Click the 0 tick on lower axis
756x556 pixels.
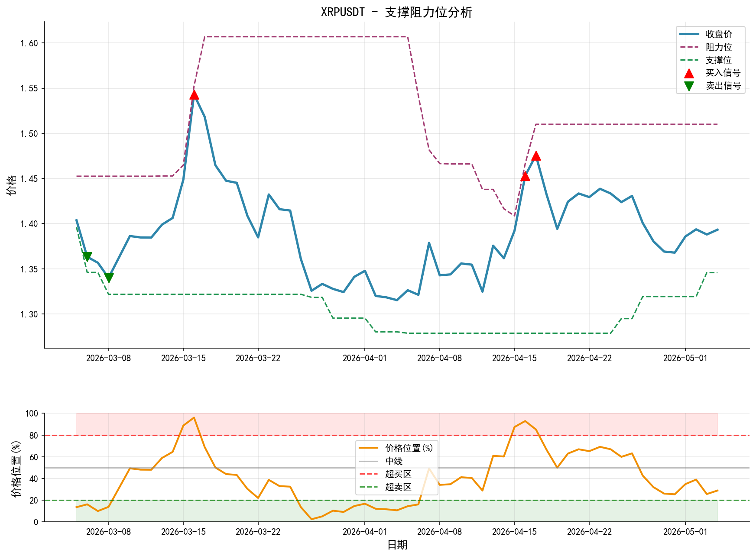36,522
